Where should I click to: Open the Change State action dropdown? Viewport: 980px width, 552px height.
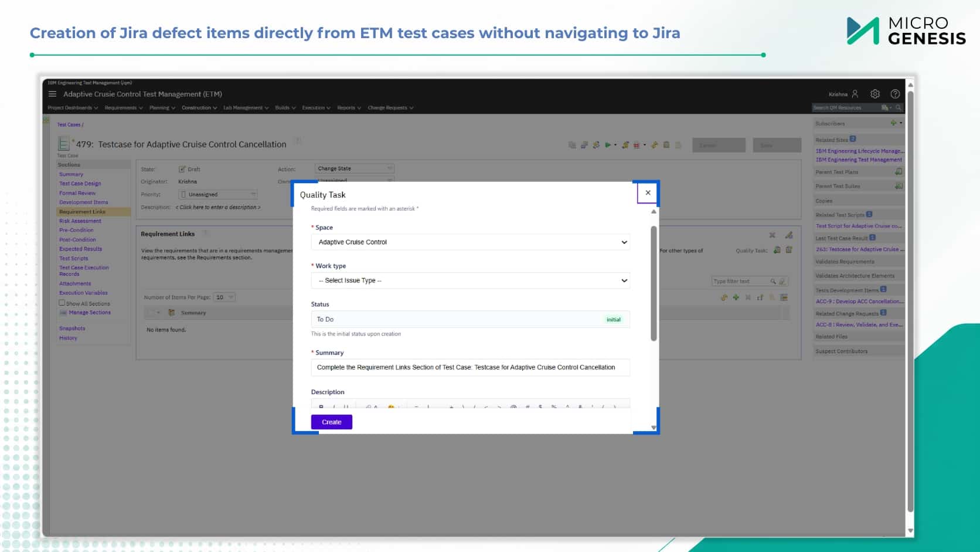coord(354,168)
